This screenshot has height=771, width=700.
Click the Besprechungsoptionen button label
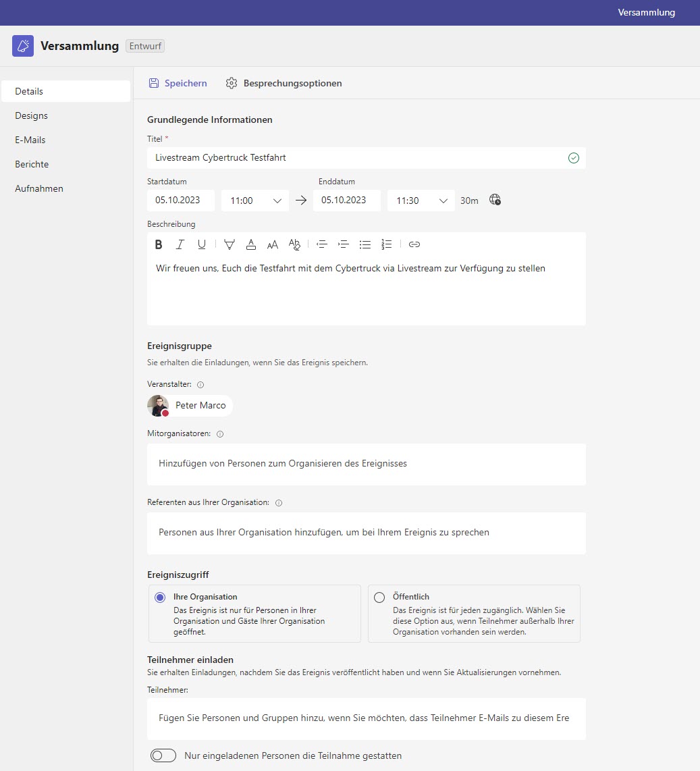(x=292, y=83)
